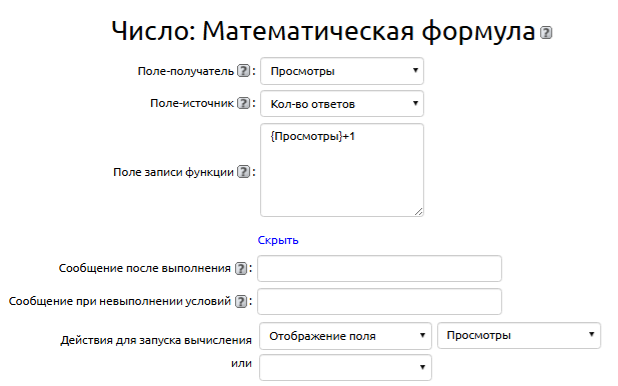Click the Сообщение при невыполнении условий field
618x386 pixels.
pyautogui.click(x=379, y=302)
